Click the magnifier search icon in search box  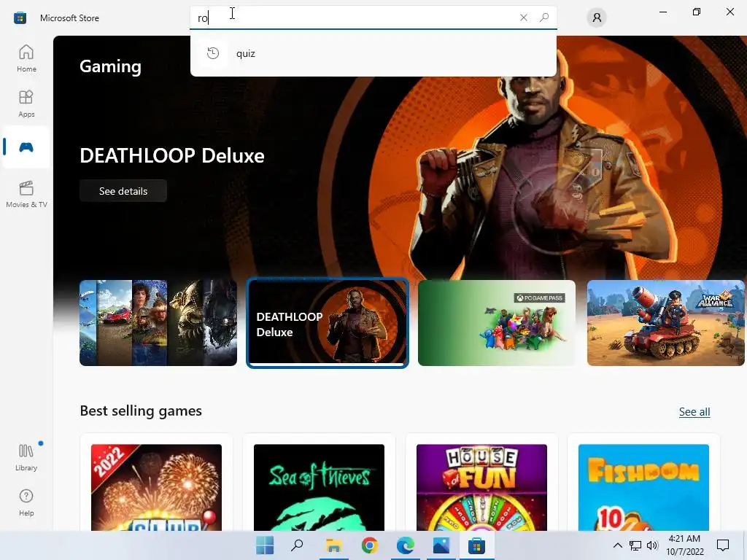point(544,17)
